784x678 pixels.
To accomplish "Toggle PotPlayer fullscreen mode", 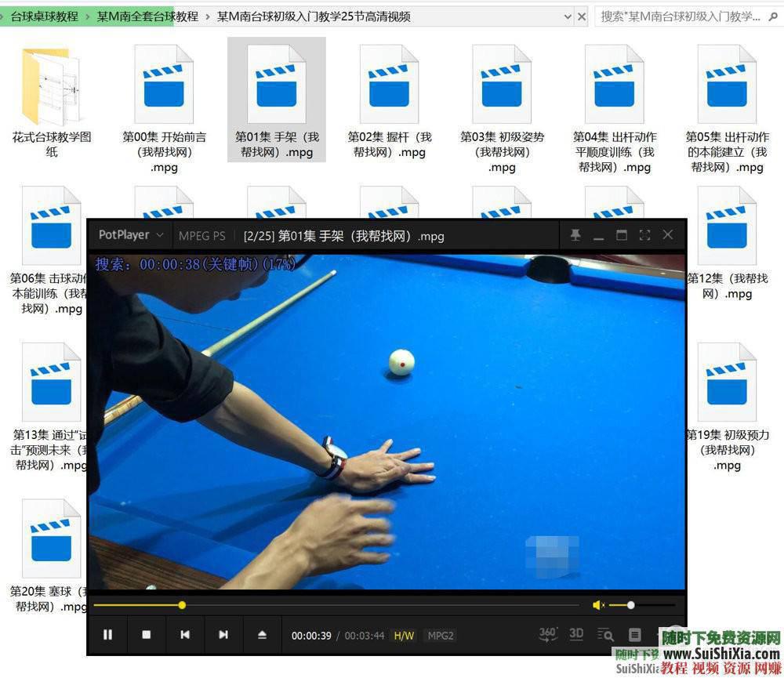I will click(644, 235).
